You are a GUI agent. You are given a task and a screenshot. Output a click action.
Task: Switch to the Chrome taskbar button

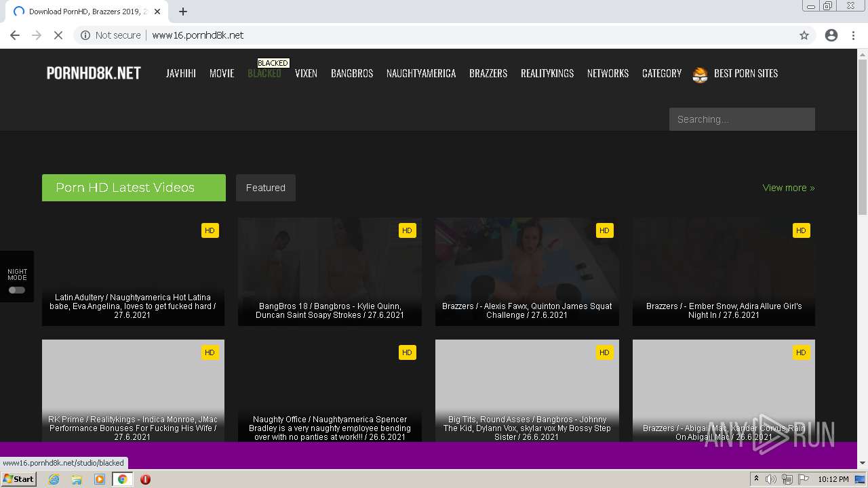[123, 479]
